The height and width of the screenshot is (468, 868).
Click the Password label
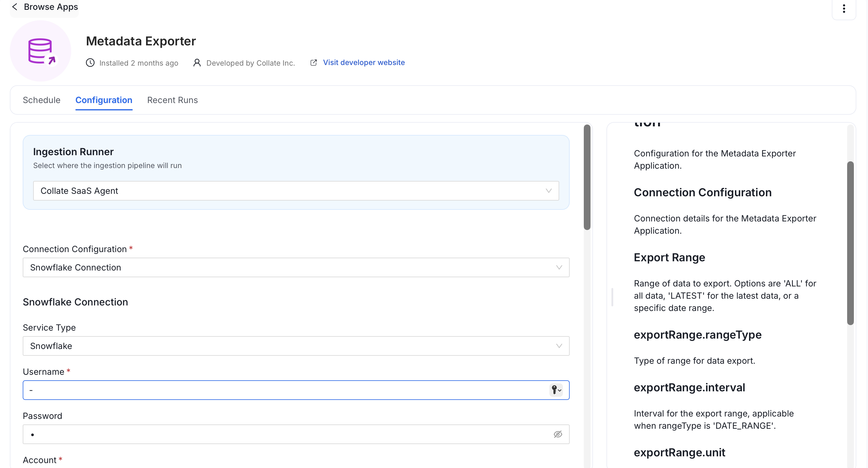(42, 416)
